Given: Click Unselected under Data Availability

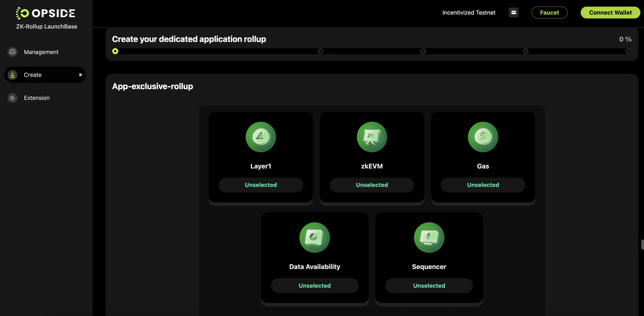Looking at the screenshot, I should [314, 285].
